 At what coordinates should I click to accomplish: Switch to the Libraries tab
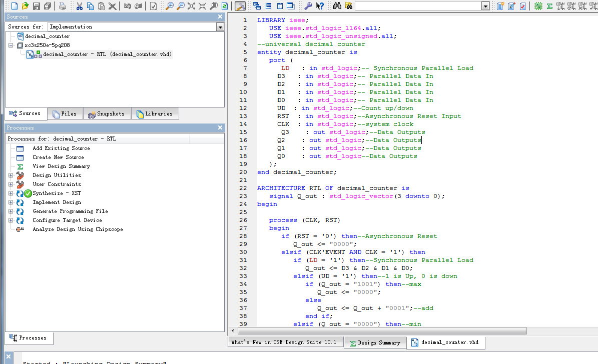(x=154, y=114)
